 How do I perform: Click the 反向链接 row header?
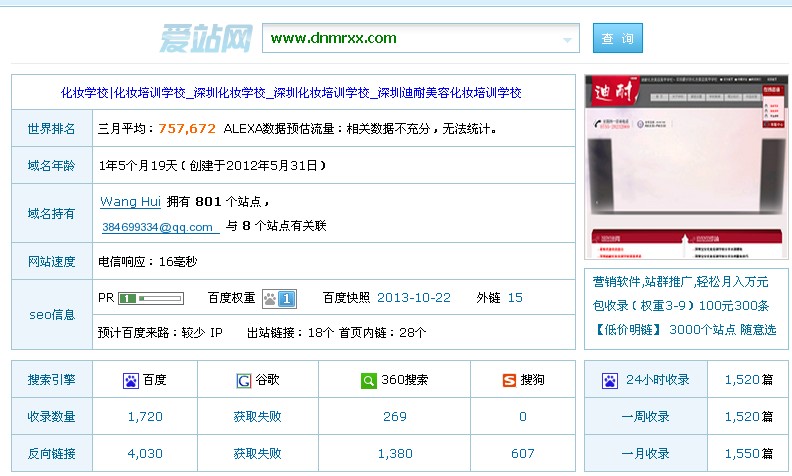[x=52, y=453]
